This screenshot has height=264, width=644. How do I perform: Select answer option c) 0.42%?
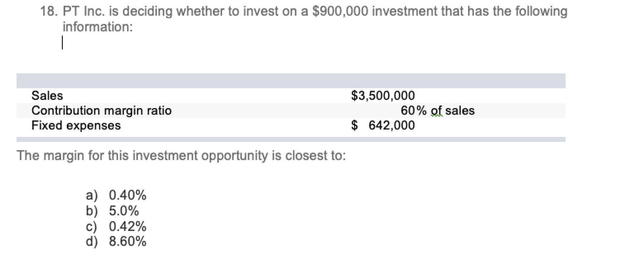tap(116, 226)
